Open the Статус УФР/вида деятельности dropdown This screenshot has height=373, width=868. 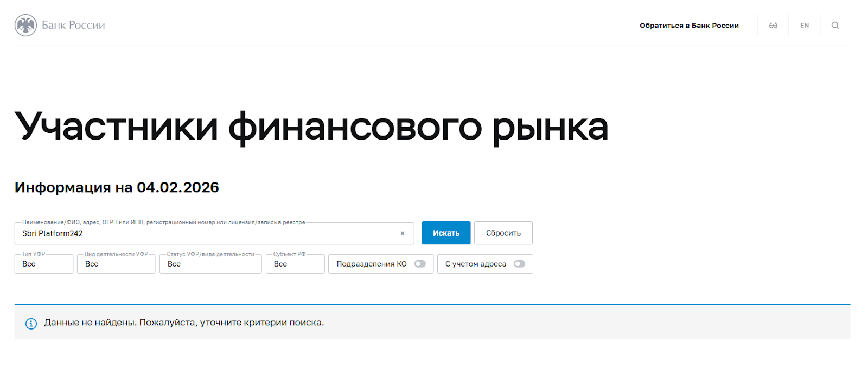coord(210,264)
